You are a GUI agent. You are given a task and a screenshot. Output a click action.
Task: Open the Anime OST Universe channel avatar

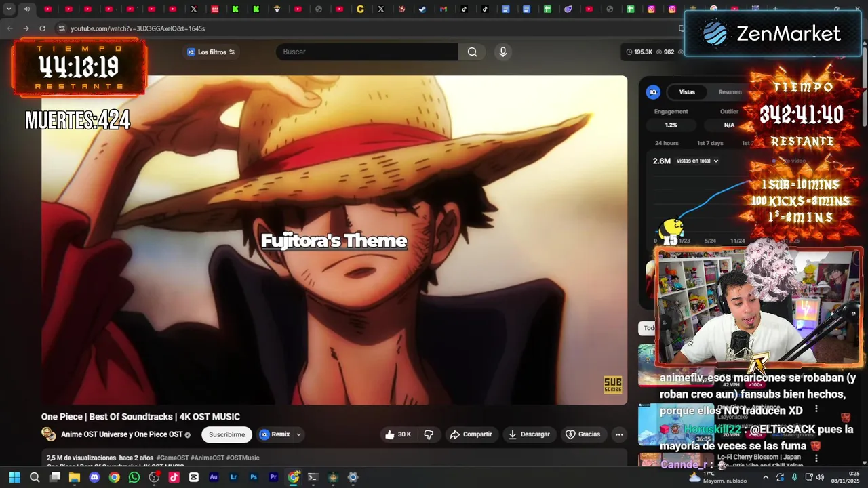click(x=49, y=434)
